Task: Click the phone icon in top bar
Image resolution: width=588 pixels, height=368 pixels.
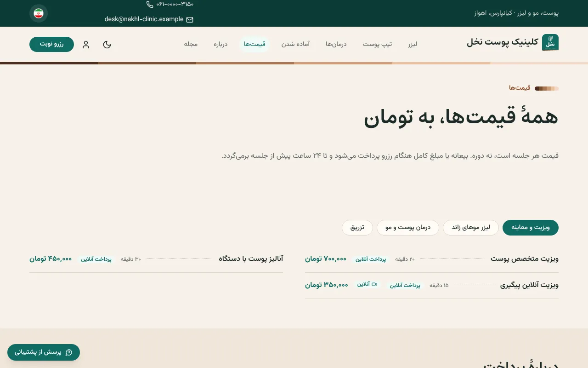Action: coord(150,5)
